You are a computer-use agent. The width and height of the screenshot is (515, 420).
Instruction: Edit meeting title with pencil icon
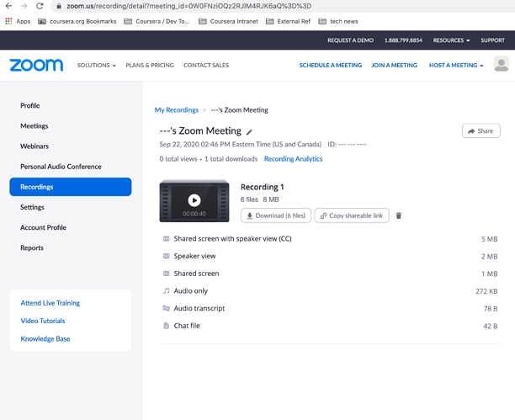coord(249,132)
